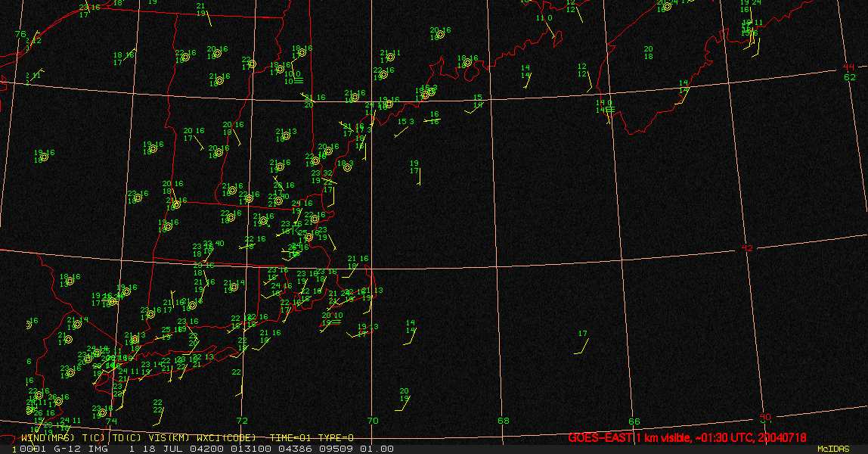This screenshot has height=454, width=868.
Task: Click the latitude label 42
Action: (x=747, y=248)
